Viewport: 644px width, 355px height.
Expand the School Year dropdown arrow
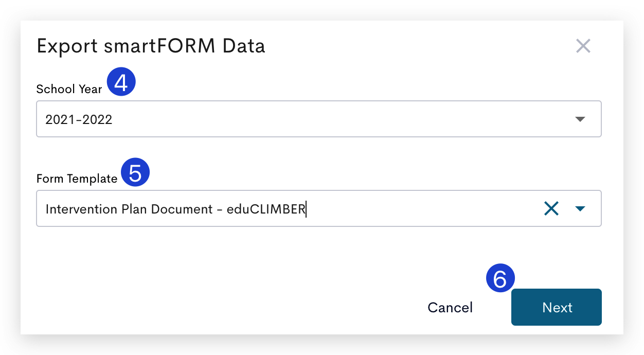coord(580,119)
